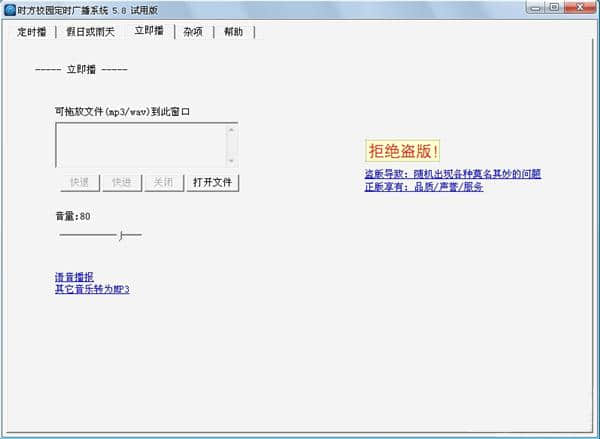Viewport: 600px width, 439px height.
Task: Click the 关闭 button
Action: tap(163, 183)
